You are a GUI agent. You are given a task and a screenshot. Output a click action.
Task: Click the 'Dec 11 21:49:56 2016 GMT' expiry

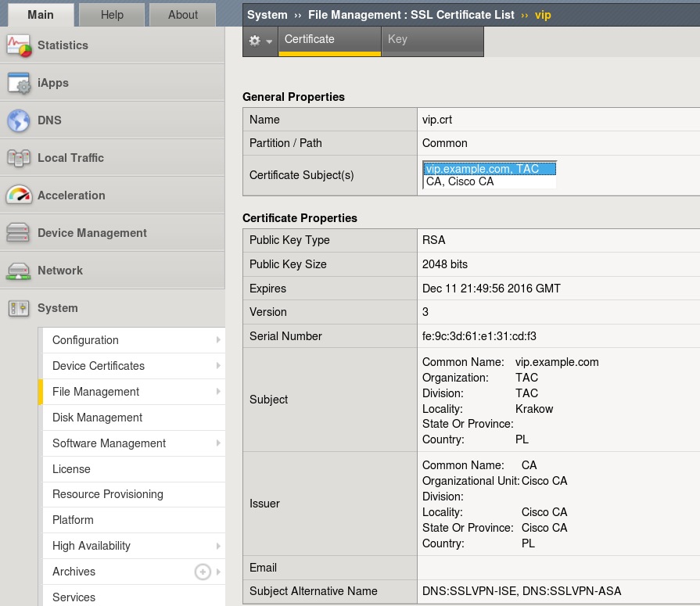491,289
